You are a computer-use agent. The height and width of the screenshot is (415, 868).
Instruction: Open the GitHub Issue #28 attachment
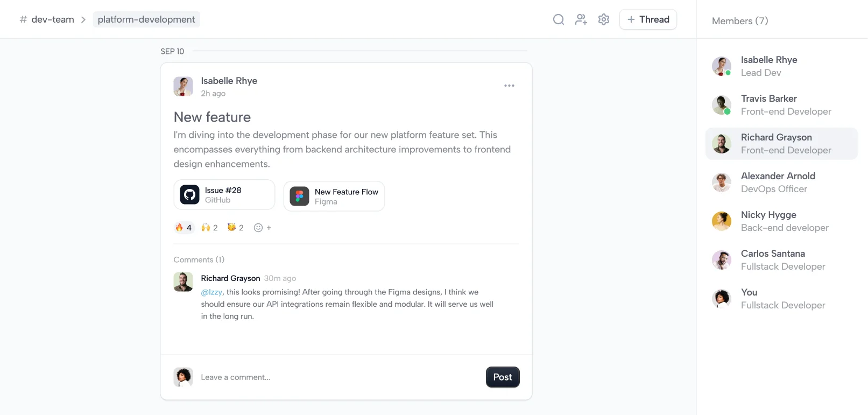tap(224, 195)
